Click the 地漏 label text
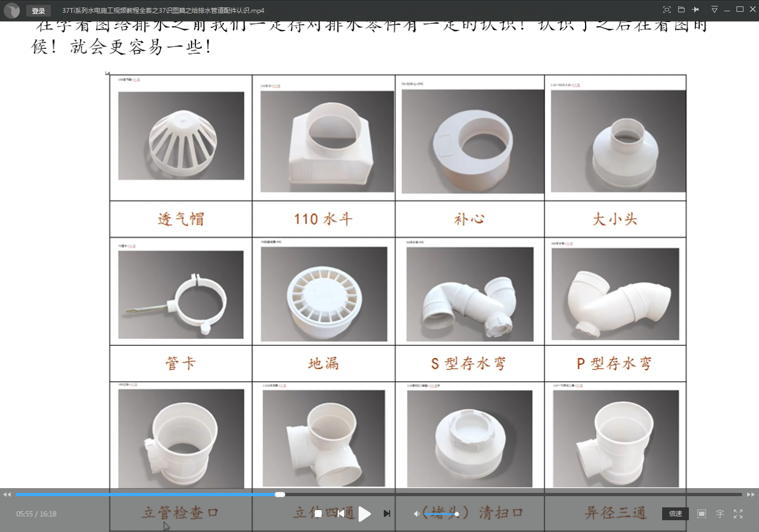The height and width of the screenshot is (532, 759). click(x=323, y=363)
